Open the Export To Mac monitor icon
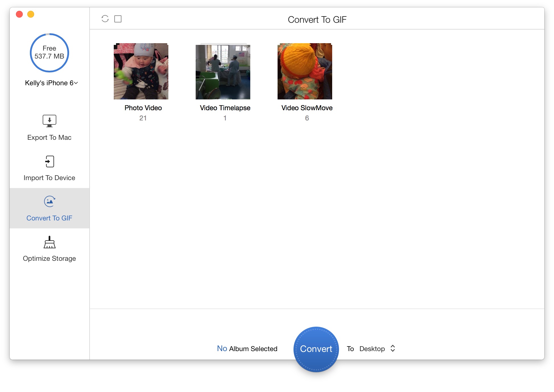 [49, 121]
